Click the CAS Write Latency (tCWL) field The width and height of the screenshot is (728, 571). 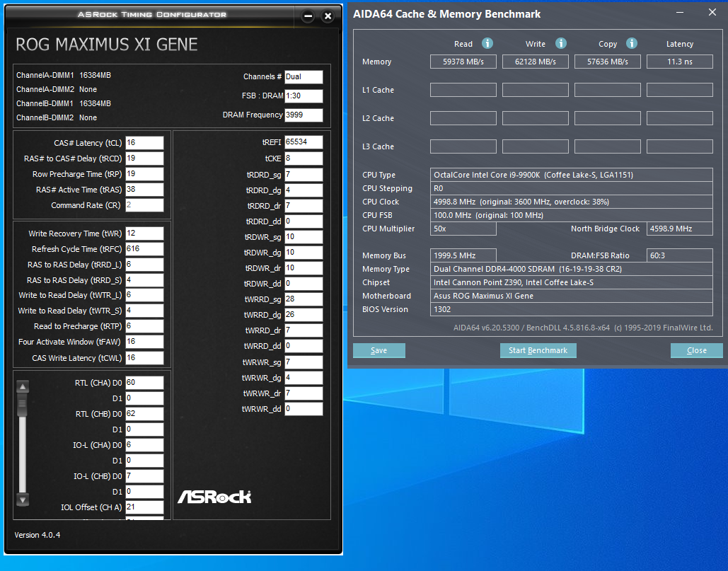(x=144, y=357)
